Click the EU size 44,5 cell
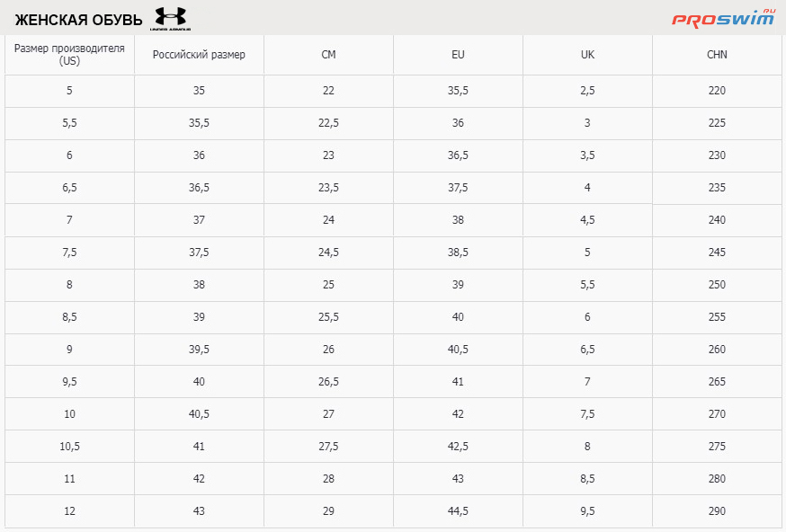The image size is (786, 532). pyautogui.click(x=458, y=511)
